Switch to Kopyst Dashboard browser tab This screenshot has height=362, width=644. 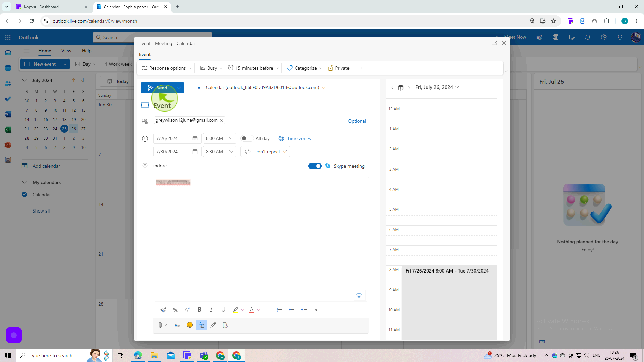click(52, 7)
